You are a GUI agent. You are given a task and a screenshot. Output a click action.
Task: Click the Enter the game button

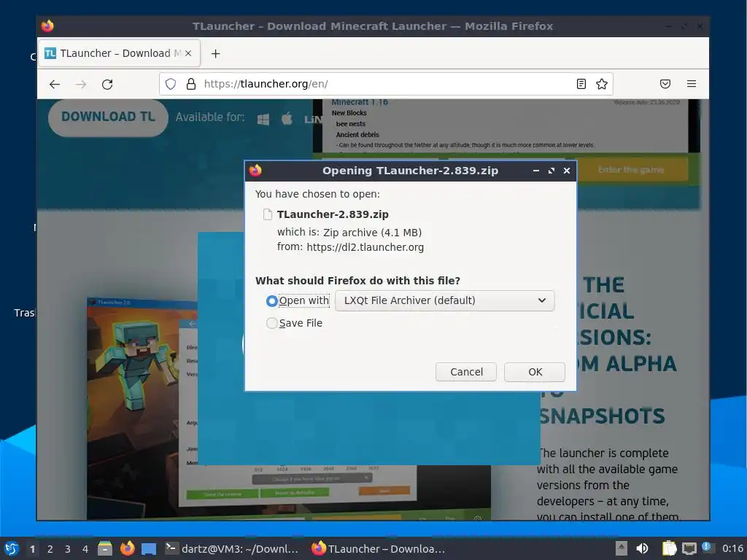point(631,170)
